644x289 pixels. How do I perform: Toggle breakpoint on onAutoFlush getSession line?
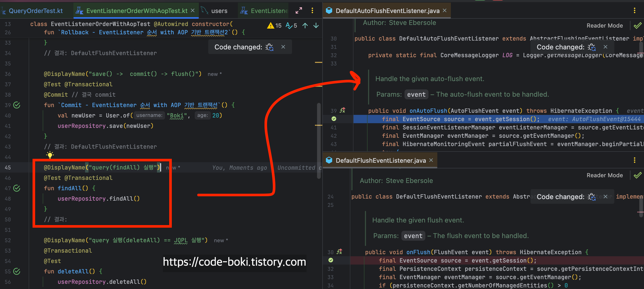click(334, 119)
